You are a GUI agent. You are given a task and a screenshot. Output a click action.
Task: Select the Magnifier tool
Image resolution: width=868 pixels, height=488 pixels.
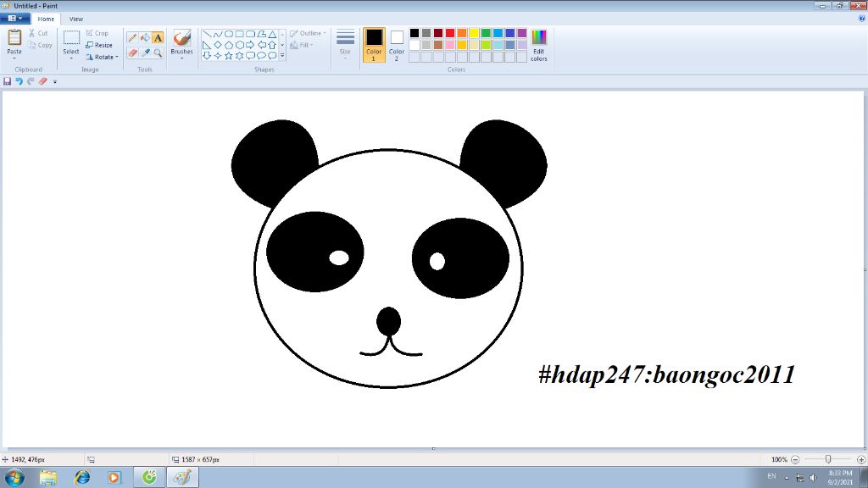coord(158,53)
